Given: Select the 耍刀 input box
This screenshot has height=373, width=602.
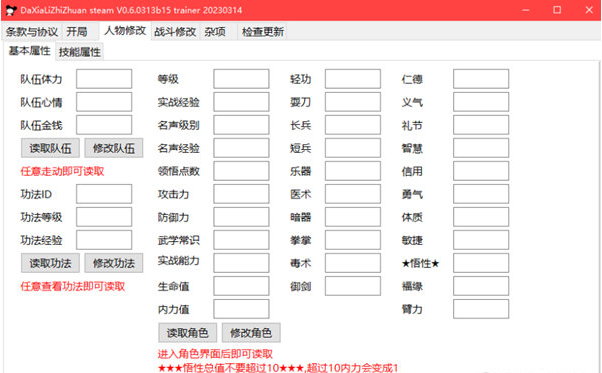Looking at the screenshot, I should click(353, 102).
